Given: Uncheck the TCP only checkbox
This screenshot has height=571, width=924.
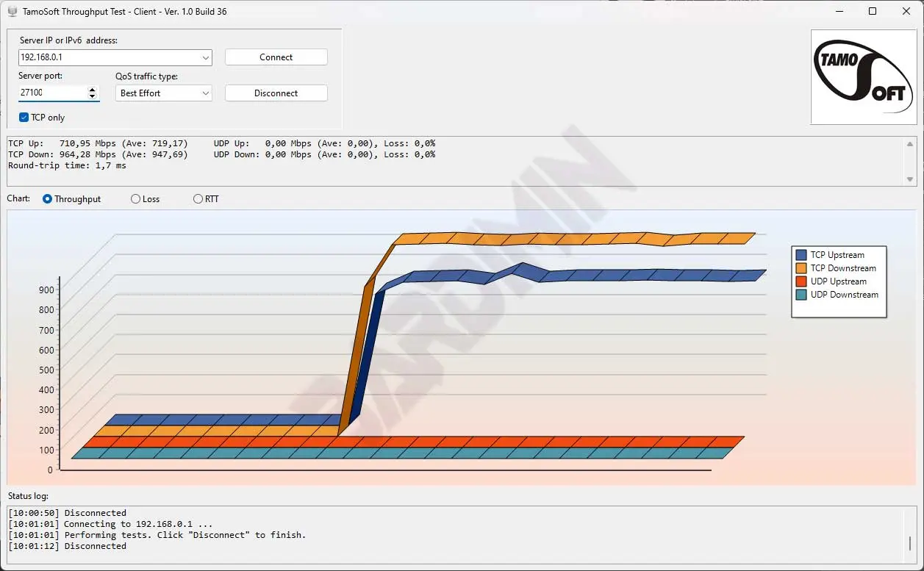Looking at the screenshot, I should pyautogui.click(x=24, y=118).
